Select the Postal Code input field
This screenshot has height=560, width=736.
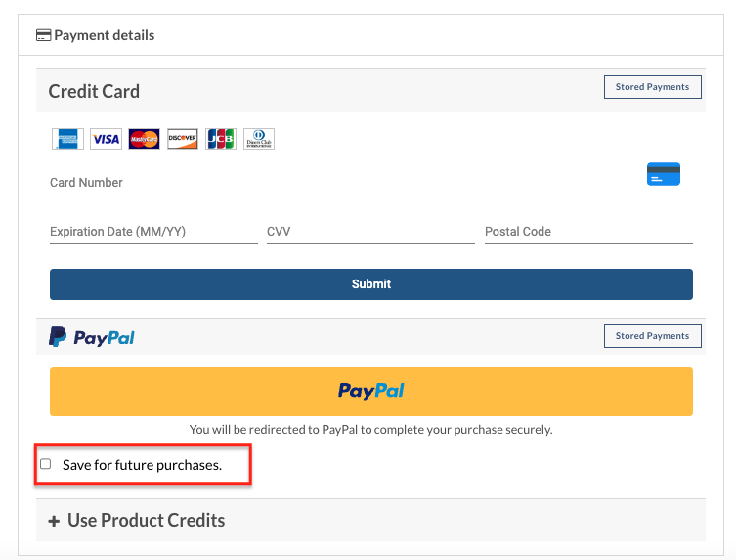click(x=588, y=232)
